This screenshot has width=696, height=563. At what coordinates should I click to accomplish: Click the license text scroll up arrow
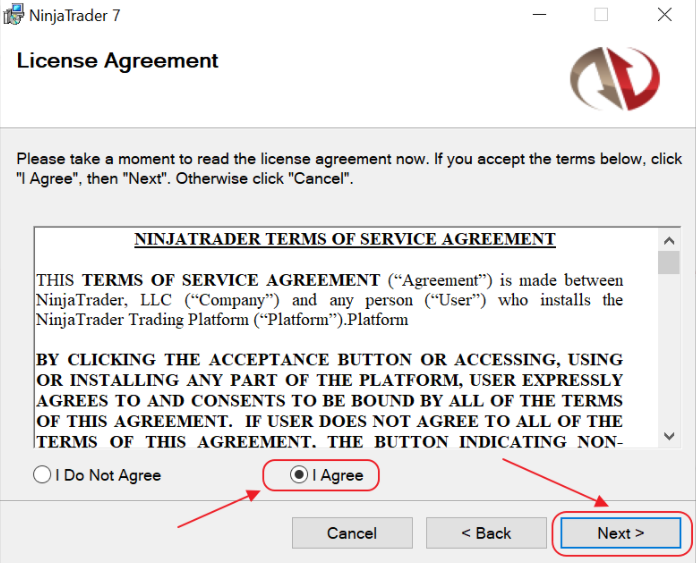pos(669,241)
